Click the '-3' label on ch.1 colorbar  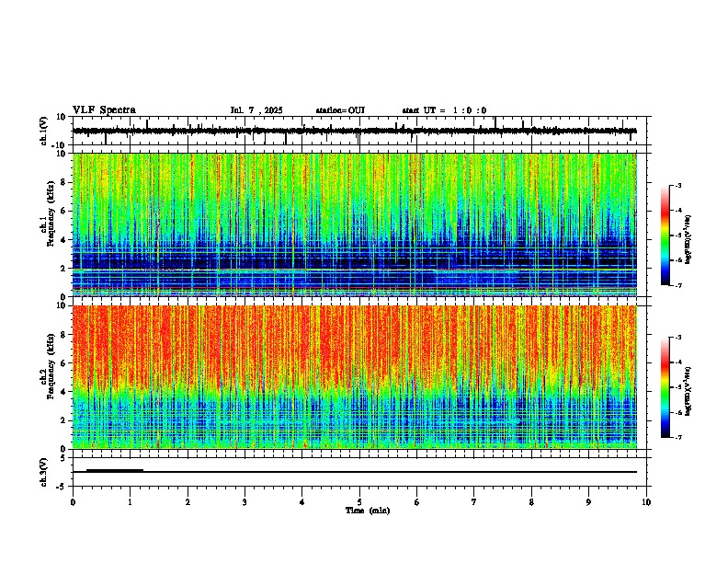coord(678,186)
